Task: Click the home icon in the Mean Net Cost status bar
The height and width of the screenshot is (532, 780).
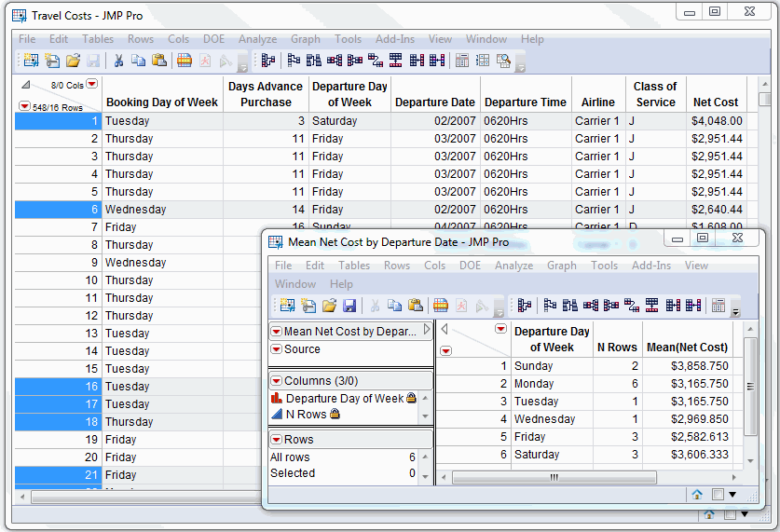Action: 697,495
